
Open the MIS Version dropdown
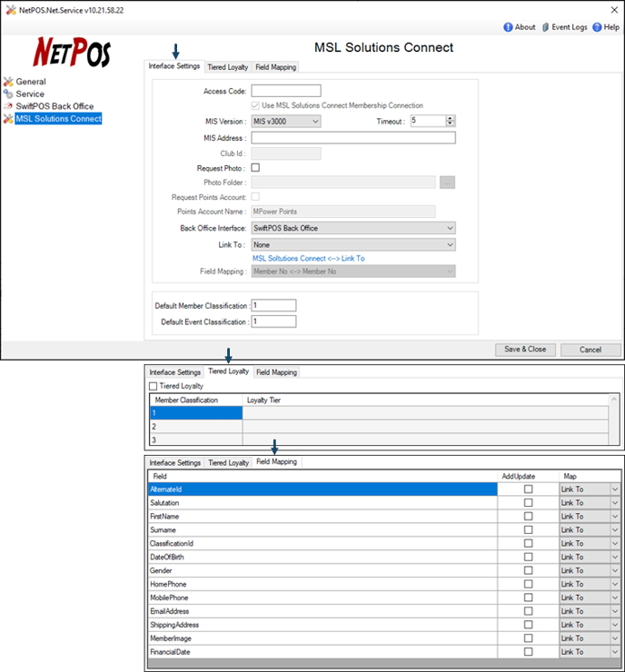tap(286, 122)
